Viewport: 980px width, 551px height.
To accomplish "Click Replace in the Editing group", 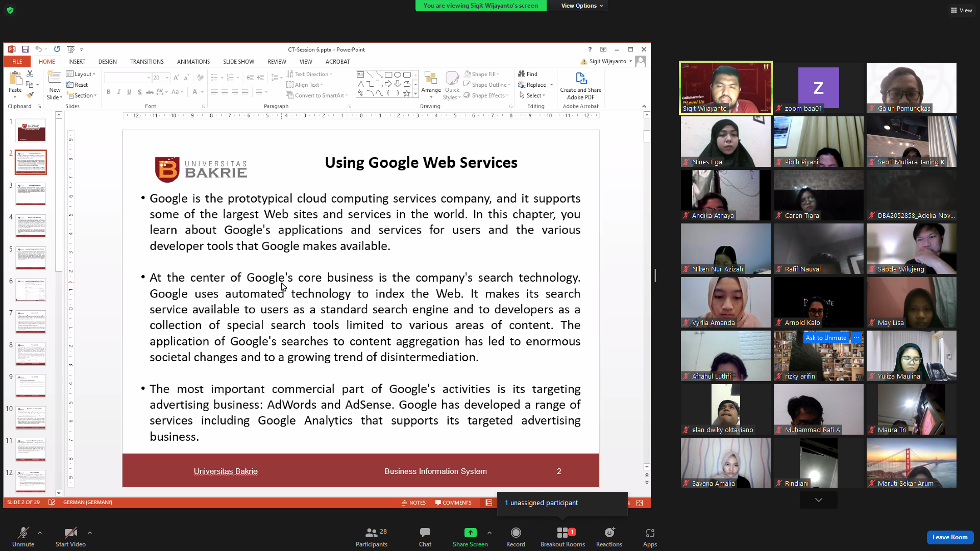I will (x=532, y=85).
